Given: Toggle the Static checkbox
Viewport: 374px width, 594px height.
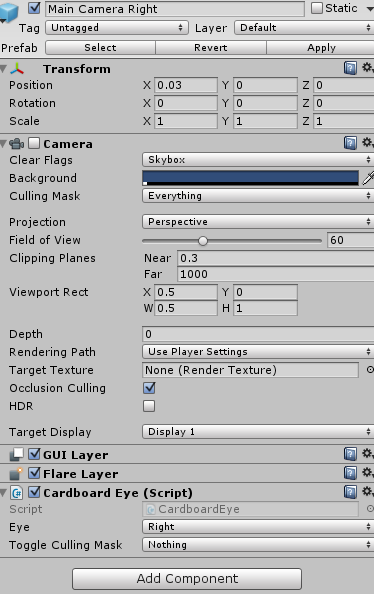Looking at the screenshot, I should pos(316,8).
